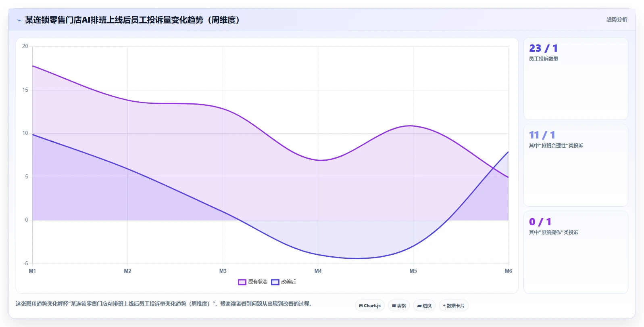Screen dimensions: 644x327
Task: Click the 趋势分析 label in header
Action: tap(617, 19)
